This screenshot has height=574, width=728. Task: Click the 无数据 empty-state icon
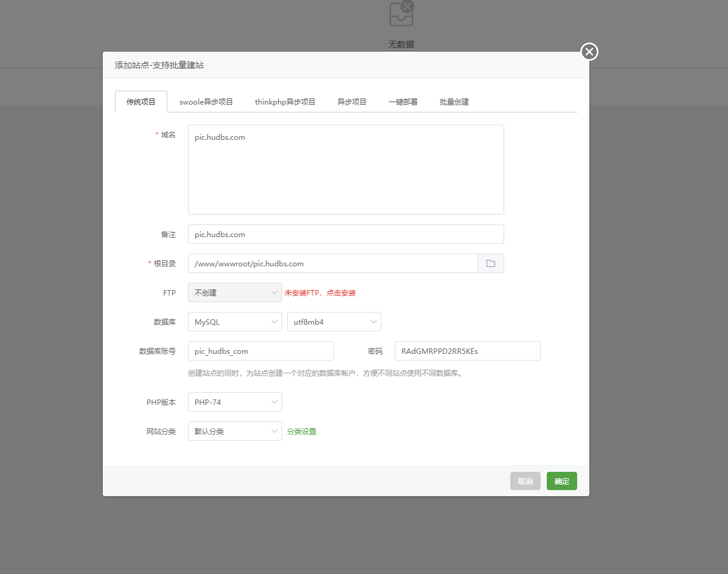click(x=401, y=13)
